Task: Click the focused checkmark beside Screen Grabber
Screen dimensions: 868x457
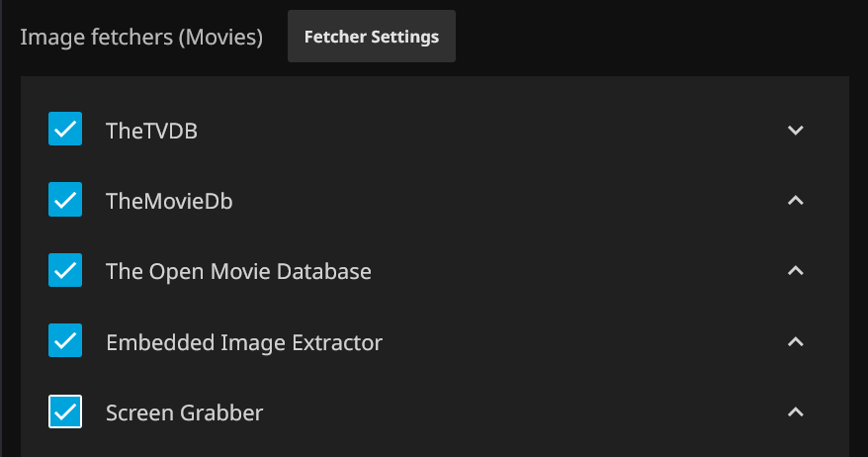Action: (65, 411)
